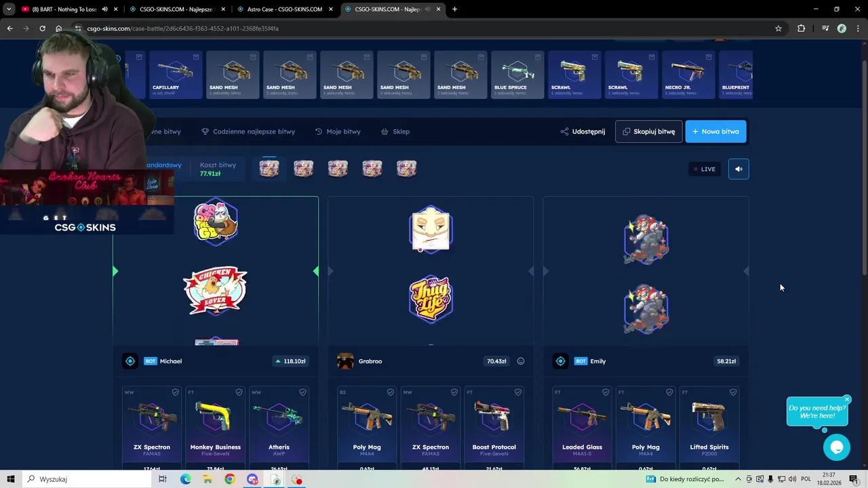Open the Lifted Spirits skin card
868x488 pixels.
pos(709,428)
